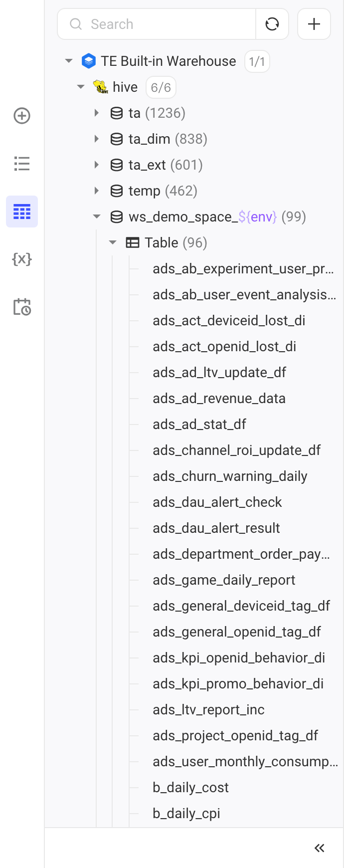Viewport: 344px width, 868px height.
Task: Select the table grid icon in the sidebar
Action: (22, 212)
